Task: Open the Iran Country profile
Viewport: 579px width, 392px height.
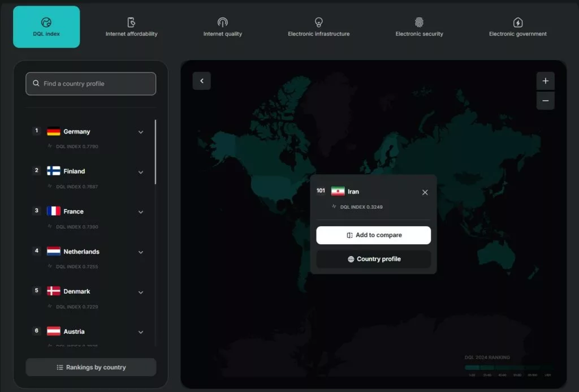Action: tap(373, 259)
